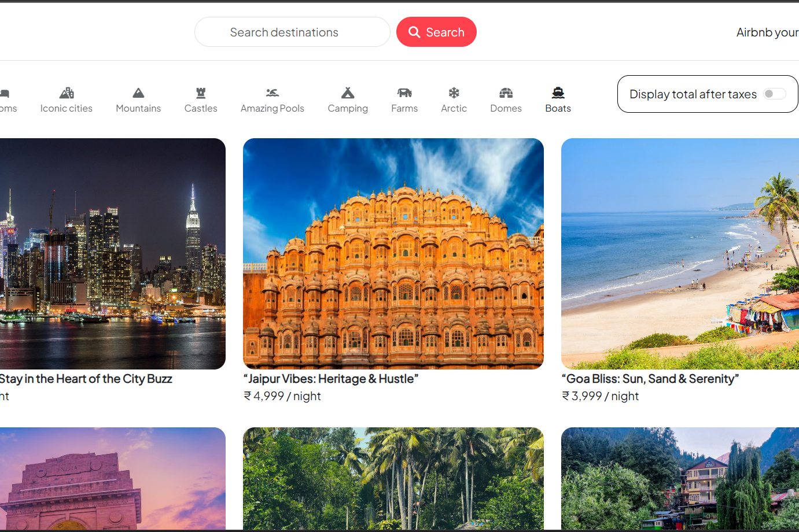Open the India Gate sunset listing photo
The height and width of the screenshot is (532, 799).
[x=113, y=478]
